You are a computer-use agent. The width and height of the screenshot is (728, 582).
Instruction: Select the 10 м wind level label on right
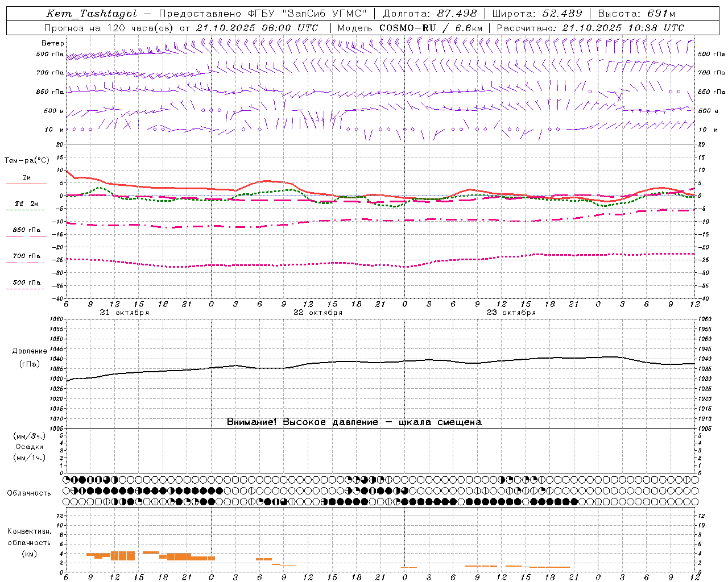(x=708, y=130)
